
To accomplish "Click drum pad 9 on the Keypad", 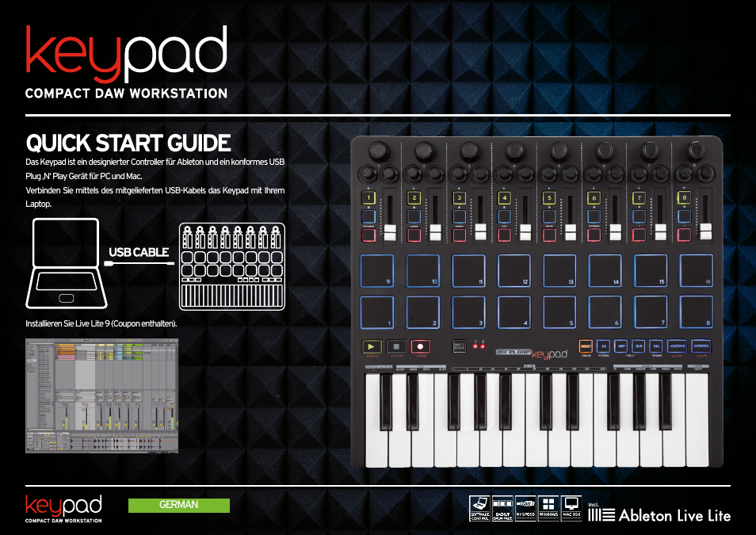I will pyautogui.click(x=377, y=270).
